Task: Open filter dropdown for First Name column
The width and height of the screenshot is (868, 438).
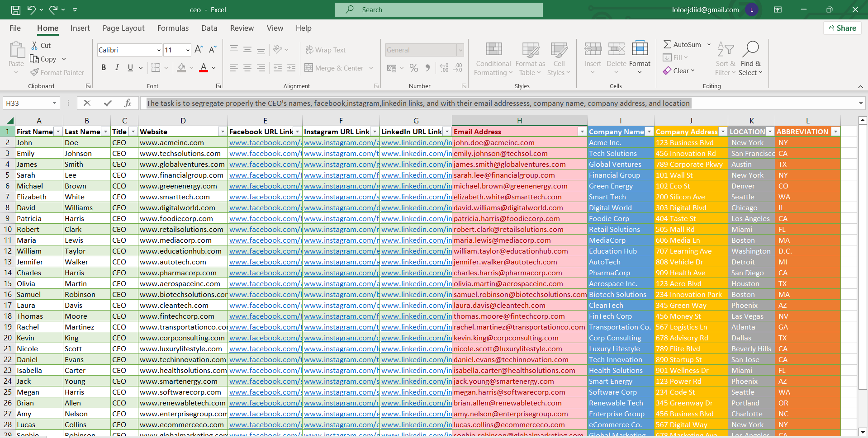Action: 58,132
